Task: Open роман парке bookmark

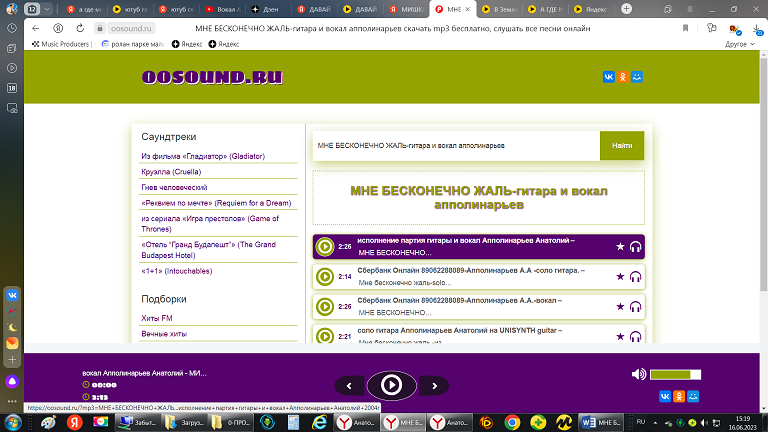Action: click(133, 44)
